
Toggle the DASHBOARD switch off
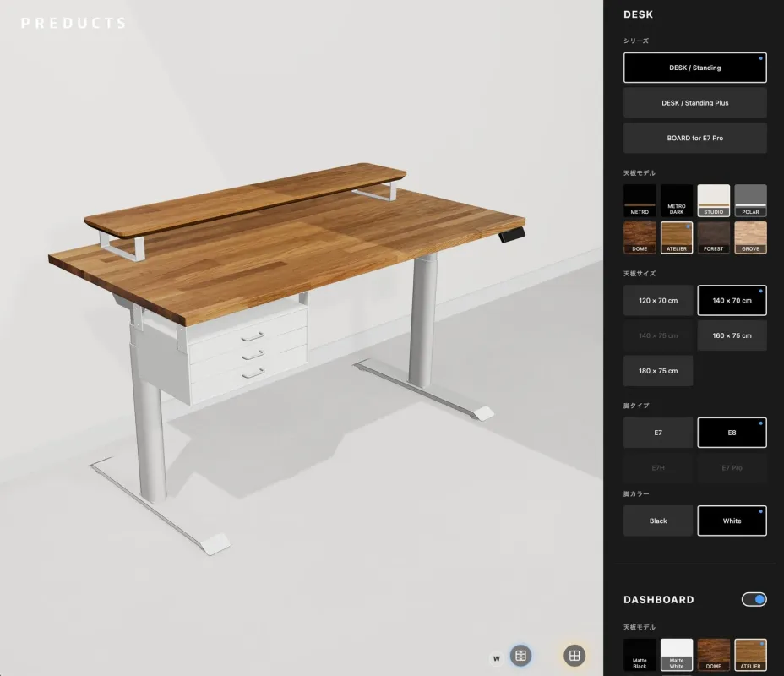pyautogui.click(x=754, y=599)
